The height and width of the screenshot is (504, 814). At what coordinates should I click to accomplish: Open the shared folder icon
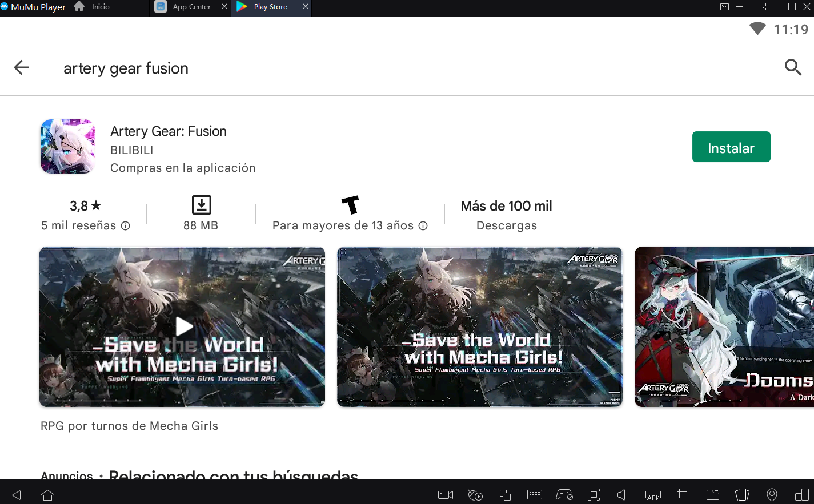[712, 495]
